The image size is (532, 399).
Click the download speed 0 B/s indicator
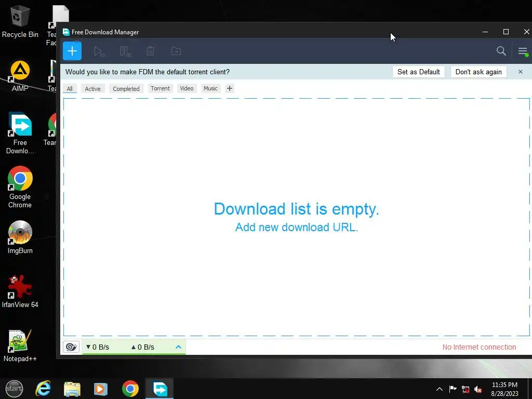tap(97, 347)
